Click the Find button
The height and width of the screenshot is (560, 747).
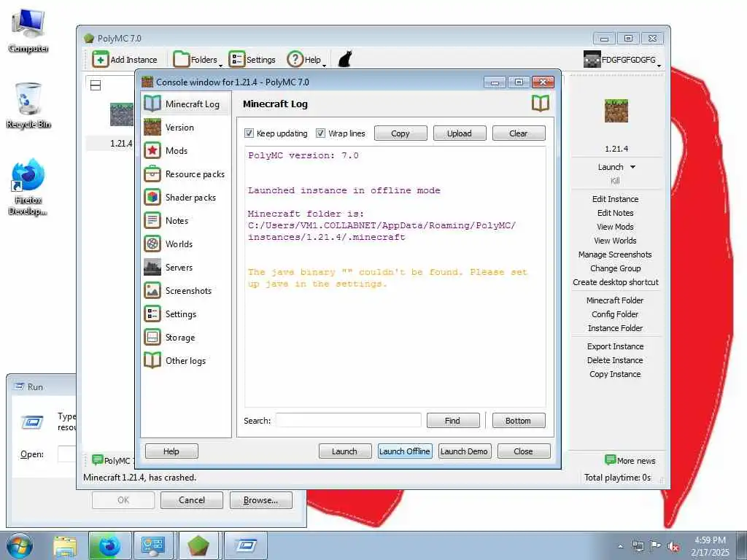452,421
